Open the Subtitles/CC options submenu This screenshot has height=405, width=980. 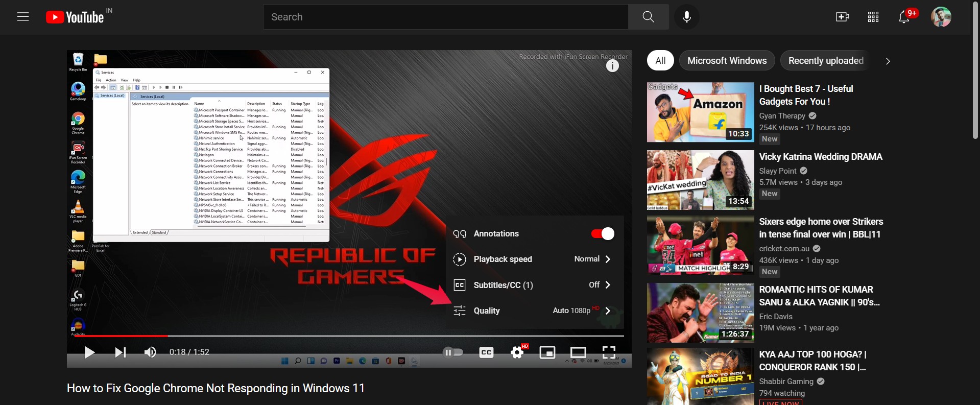click(535, 285)
